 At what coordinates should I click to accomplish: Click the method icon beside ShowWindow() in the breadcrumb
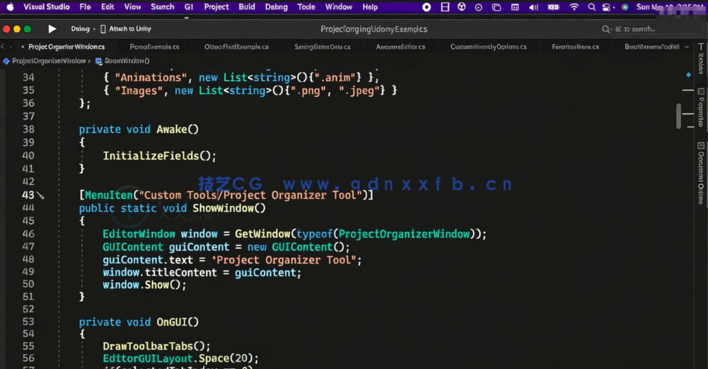tap(98, 61)
